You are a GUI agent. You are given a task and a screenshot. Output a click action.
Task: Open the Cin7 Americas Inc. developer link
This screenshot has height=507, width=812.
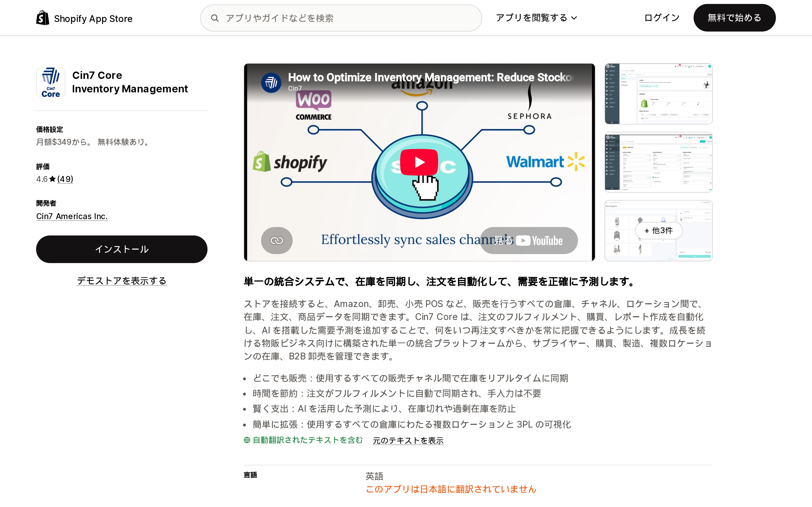coord(72,216)
